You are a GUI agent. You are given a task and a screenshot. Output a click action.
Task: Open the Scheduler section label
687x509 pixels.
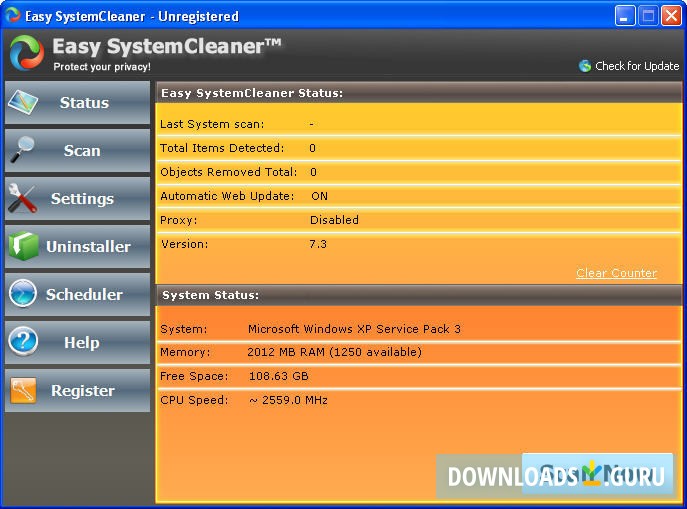[x=84, y=294]
